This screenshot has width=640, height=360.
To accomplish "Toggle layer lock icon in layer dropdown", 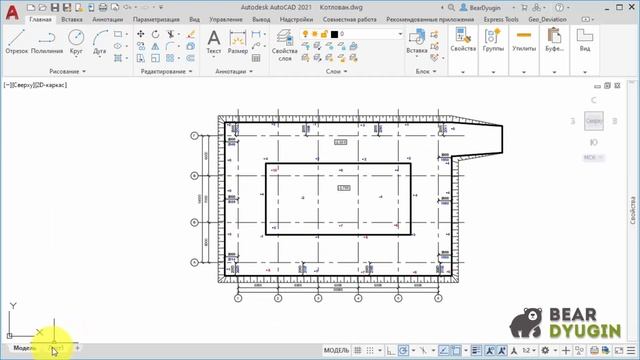I will click(324, 34).
